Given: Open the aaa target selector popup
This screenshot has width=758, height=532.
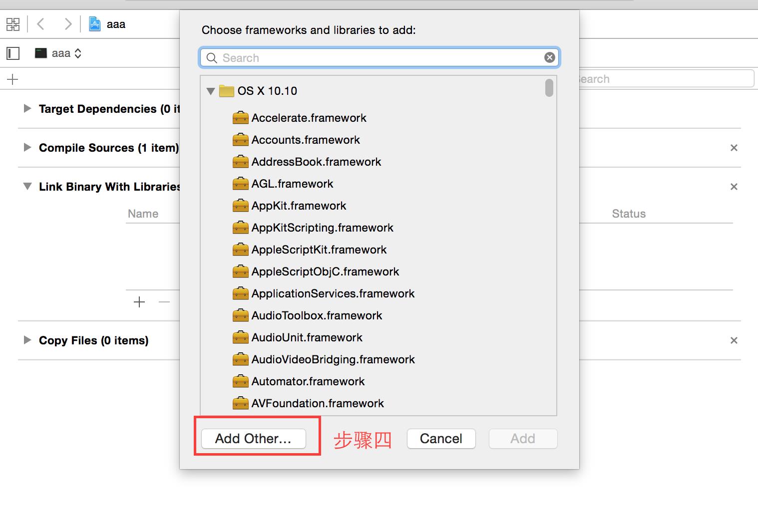Looking at the screenshot, I should 58,53.
